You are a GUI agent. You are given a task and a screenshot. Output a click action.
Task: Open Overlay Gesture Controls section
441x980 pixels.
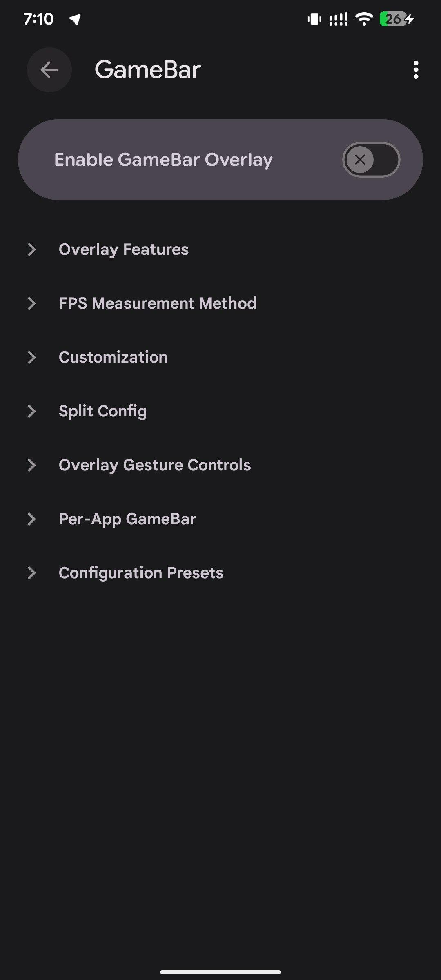coord(154,465)
